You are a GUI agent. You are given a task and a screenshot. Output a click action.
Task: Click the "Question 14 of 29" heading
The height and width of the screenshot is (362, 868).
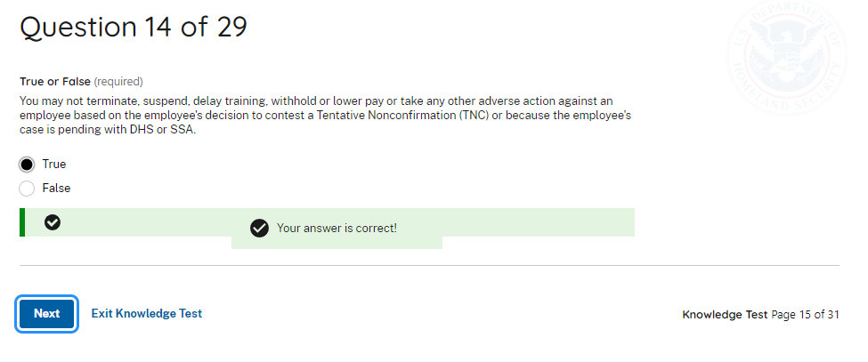pyautogui.click(x=134, y=27)
